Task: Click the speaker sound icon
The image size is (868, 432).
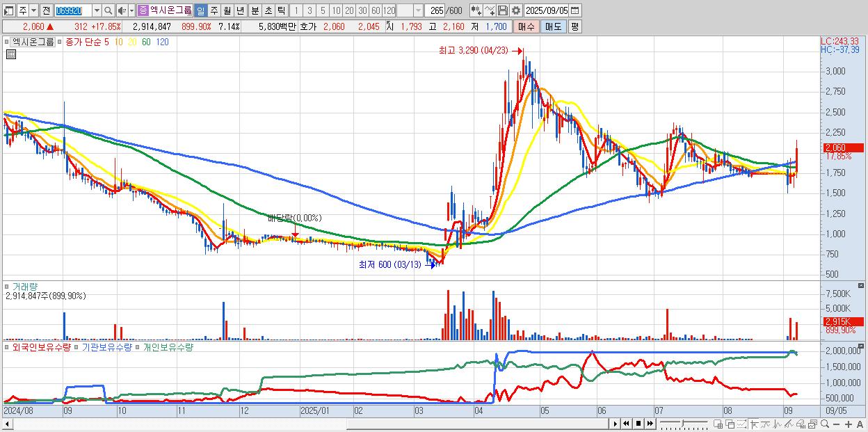Action: [122, 10]
